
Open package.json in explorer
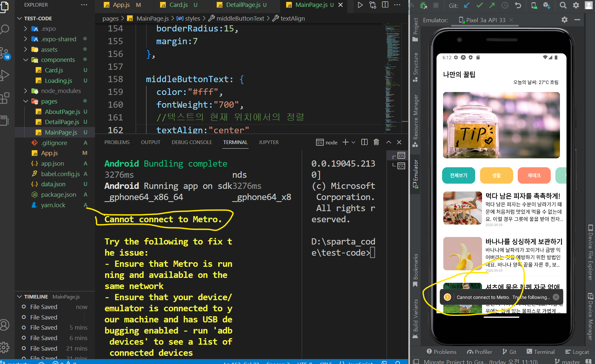58,194
